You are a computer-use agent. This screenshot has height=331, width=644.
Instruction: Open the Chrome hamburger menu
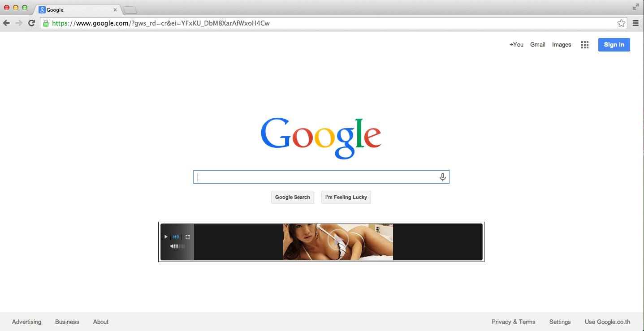click(x=635, y=23)
